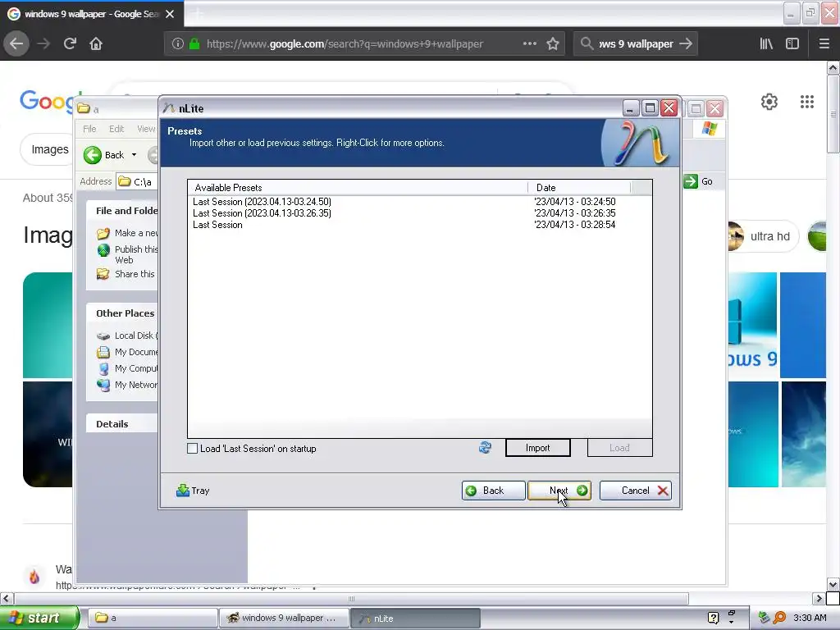Collapse the Other Places panel header
The width and height of the screenshot is (840, 630).
122,313
